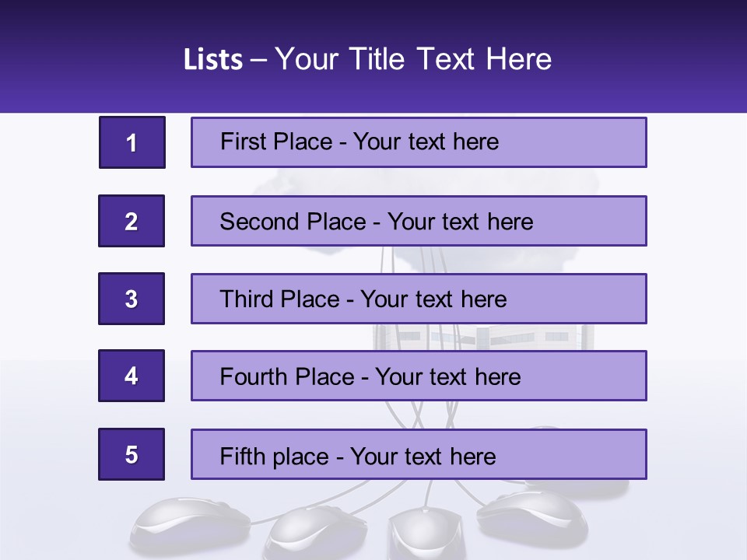This screenshot has height=560, width=747.
Task: Select the number 2 box
Action: click(x=132, y=221)
